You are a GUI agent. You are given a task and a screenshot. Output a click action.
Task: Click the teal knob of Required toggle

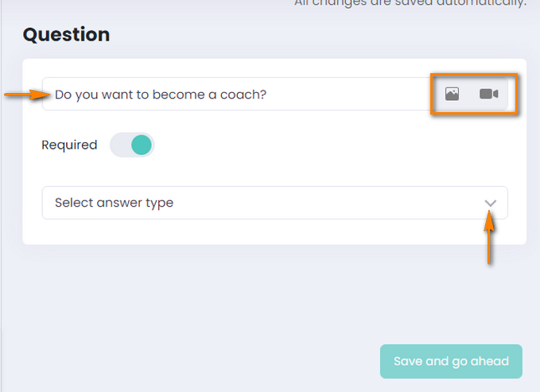coord(141,145)
